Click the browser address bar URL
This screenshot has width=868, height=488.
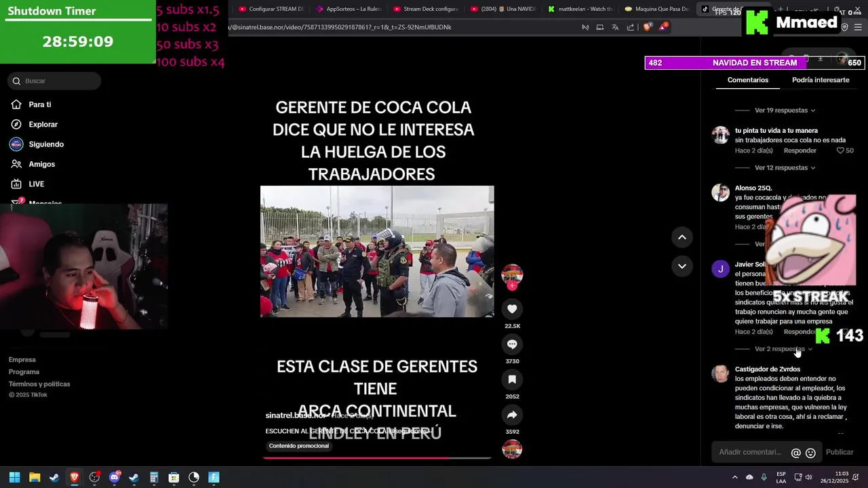(x=339, y=27)
